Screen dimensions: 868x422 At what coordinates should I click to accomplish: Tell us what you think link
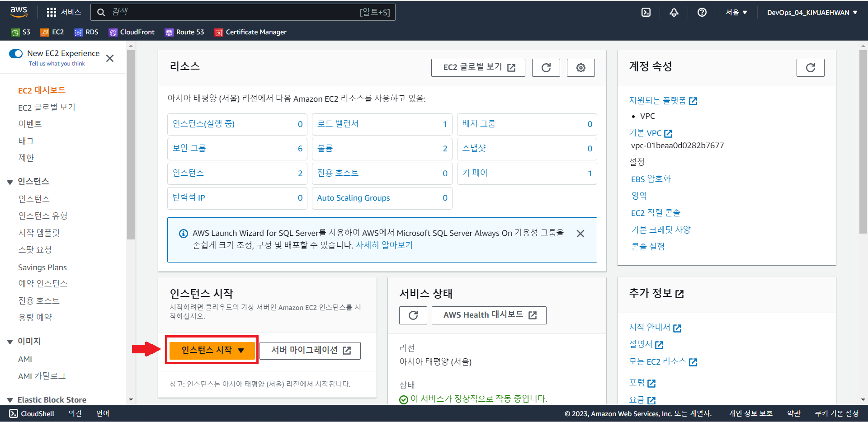57,64
